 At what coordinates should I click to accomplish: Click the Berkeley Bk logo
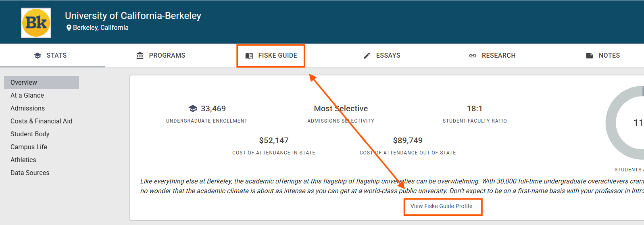(36, 23)
